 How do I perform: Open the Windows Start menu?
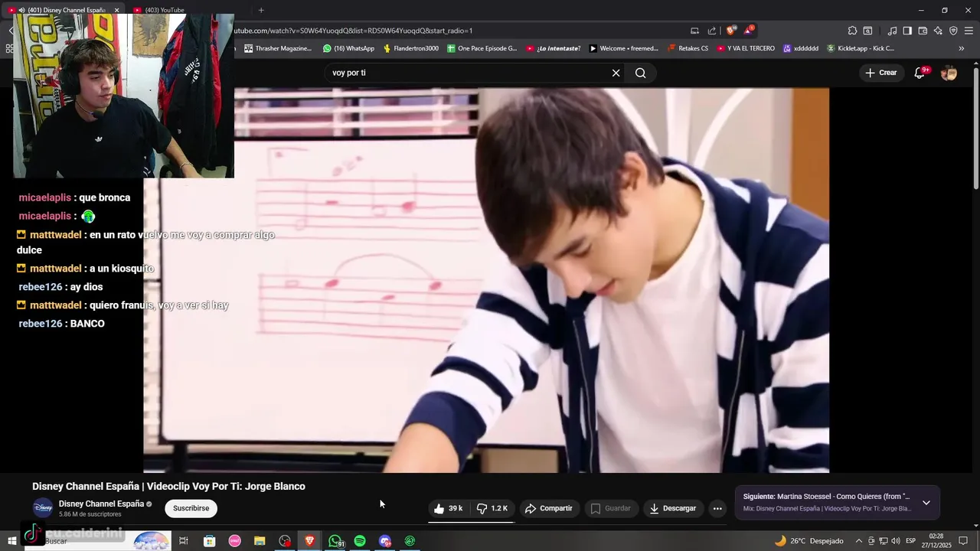tap(11, 541)
